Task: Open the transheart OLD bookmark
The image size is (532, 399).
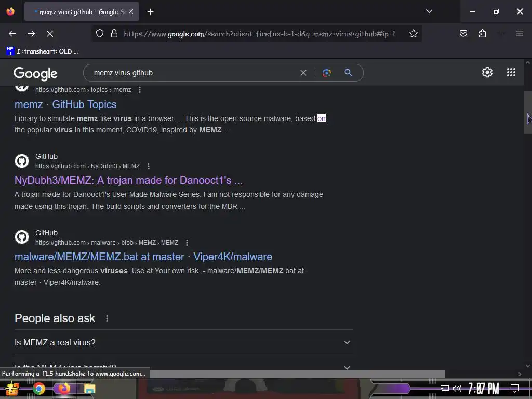Action: pyautogui.click(x=42, y=51)
